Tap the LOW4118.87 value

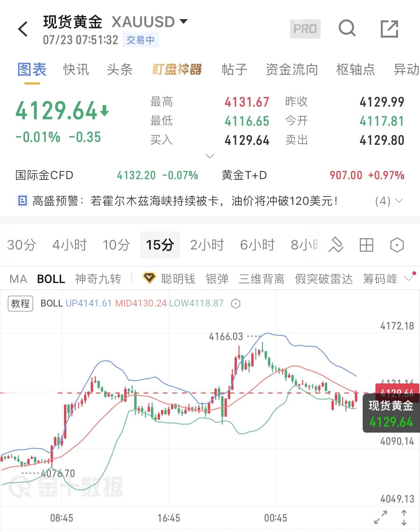[x=196, y=303]
